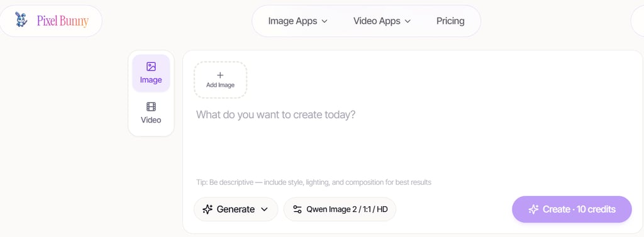644x237 pixels.
Task: Go to the Pricing page
Action: pyautogui.click(x=450, y=21)
